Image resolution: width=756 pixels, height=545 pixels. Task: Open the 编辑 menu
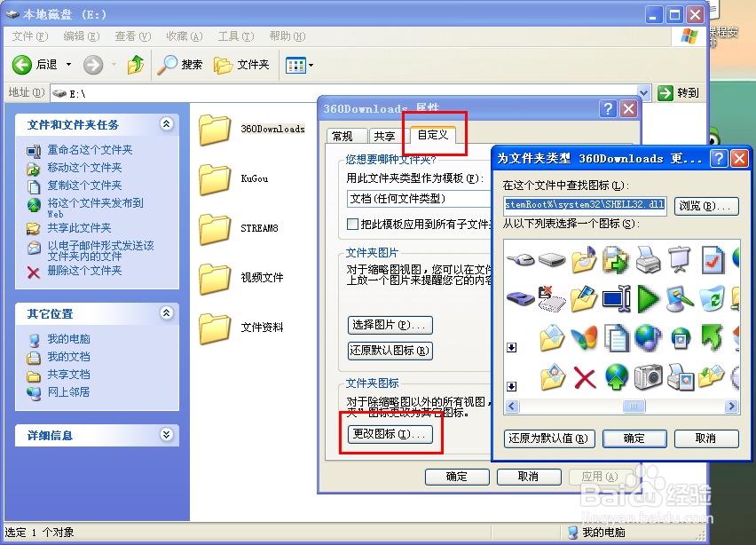point(82,36)
